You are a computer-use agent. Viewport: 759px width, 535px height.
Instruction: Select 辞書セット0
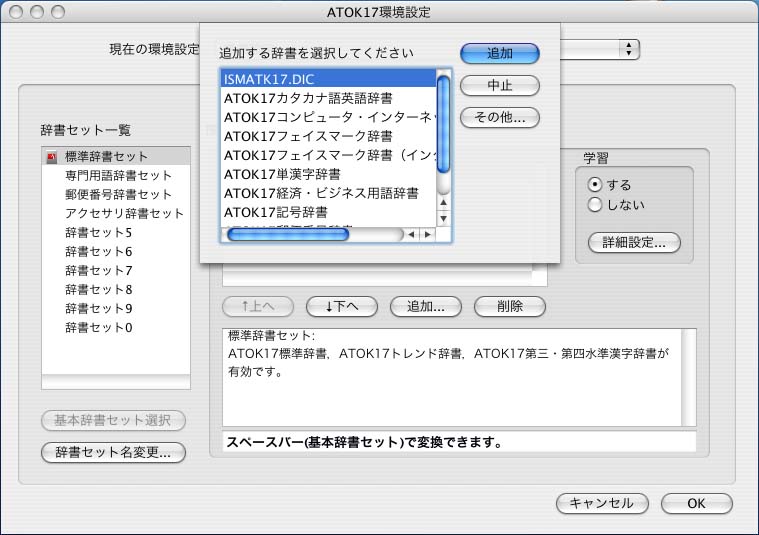click(x=116, y=327)
